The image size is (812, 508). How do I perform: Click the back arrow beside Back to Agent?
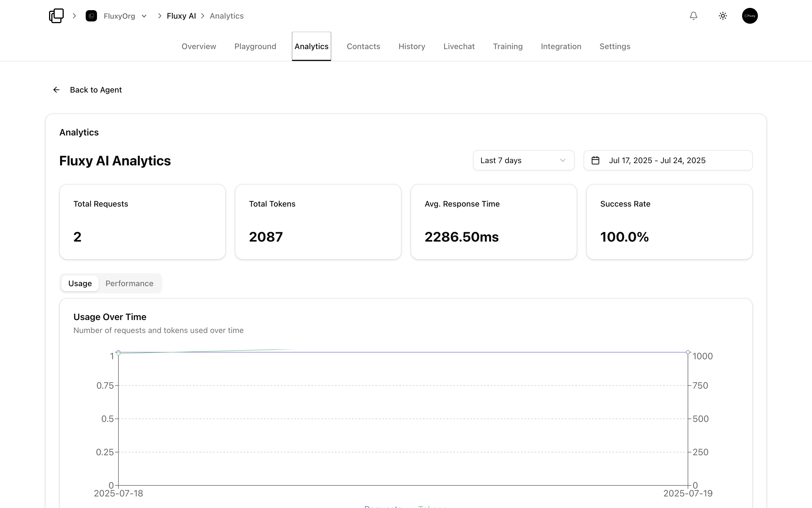tap(56, 90)
